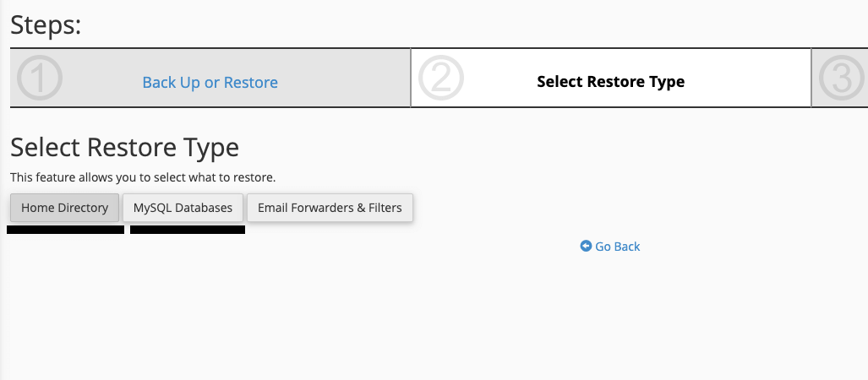Click the circled number 3 step icon
The height and width of the screenshot is (380, 868).
coord(842,78)
